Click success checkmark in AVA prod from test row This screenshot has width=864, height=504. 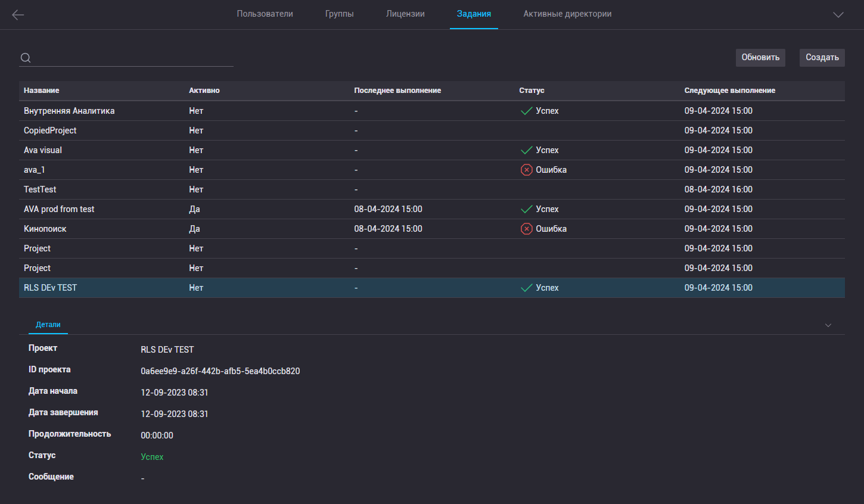[x=527, y=209]
